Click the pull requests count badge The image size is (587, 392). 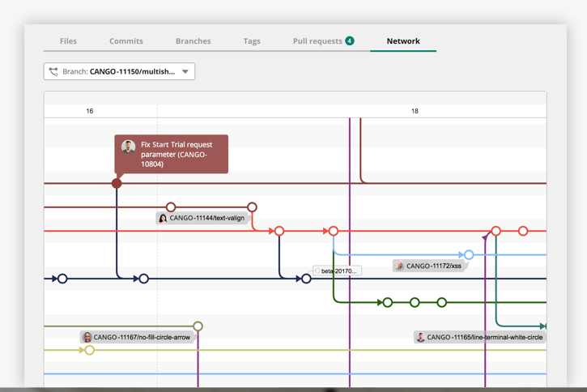pos(350,40)
